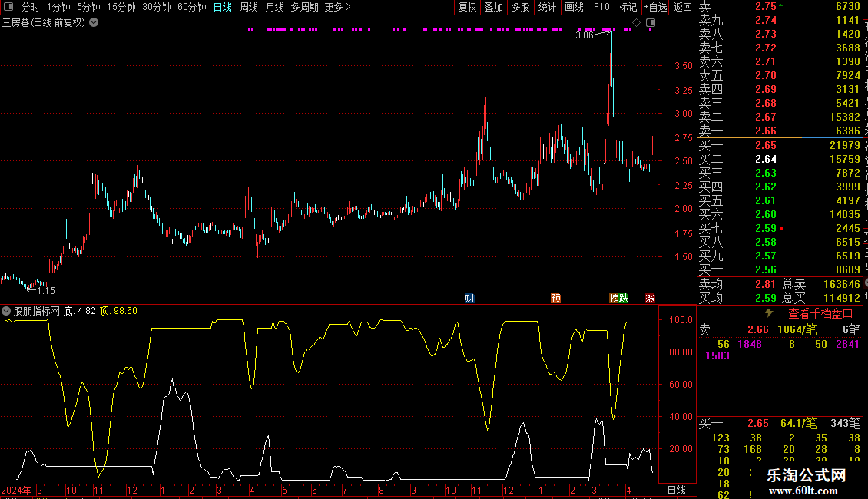Screen dimensions: 868x499
Task: Click 统计 statistics button
Action: (547, 7)
